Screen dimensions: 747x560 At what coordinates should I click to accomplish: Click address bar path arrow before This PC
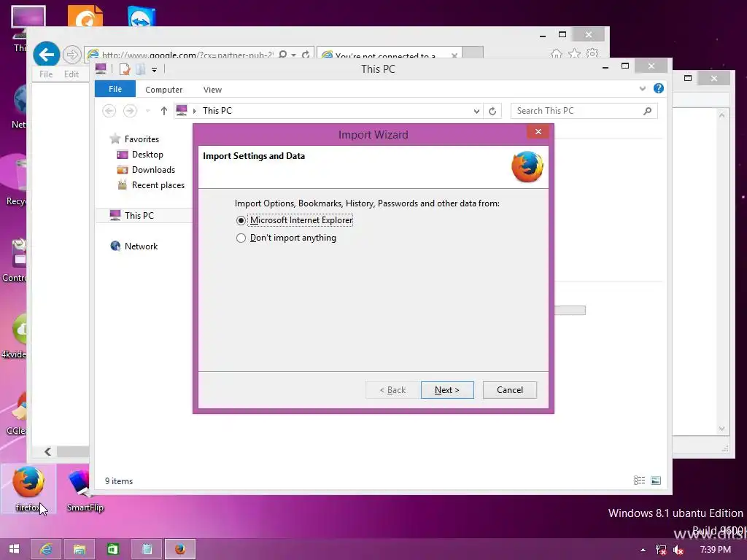(x=194, y=111)
